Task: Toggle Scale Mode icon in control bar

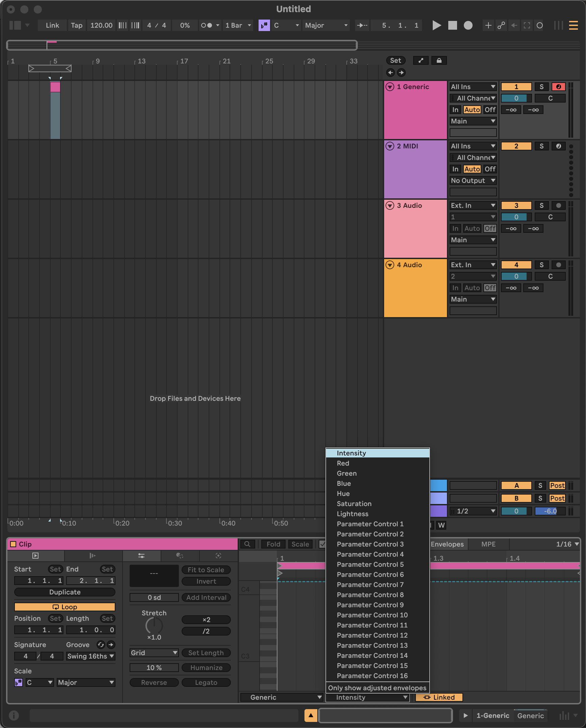Action: [x=264, y=25]
